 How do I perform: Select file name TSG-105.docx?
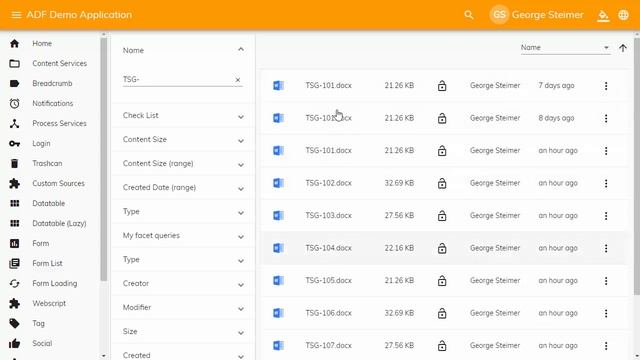click(329, 280)
